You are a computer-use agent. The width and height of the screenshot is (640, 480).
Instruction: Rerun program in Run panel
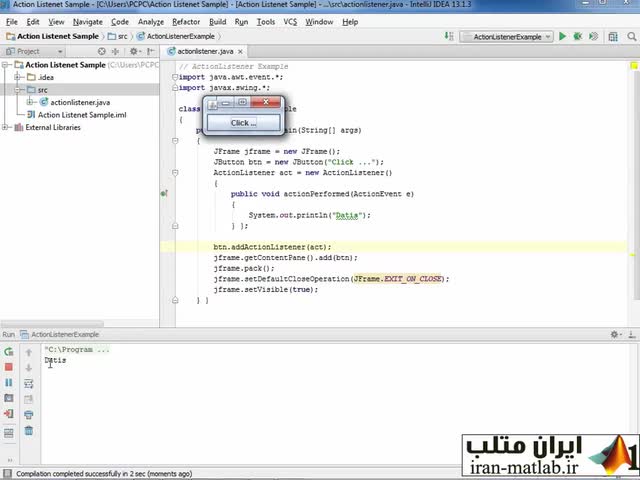coord(9,351)
